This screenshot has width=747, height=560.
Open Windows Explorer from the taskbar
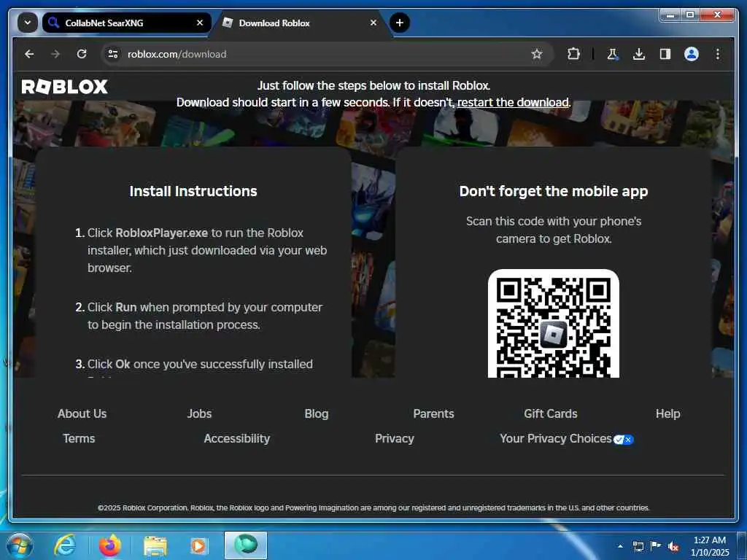(155, 546)
